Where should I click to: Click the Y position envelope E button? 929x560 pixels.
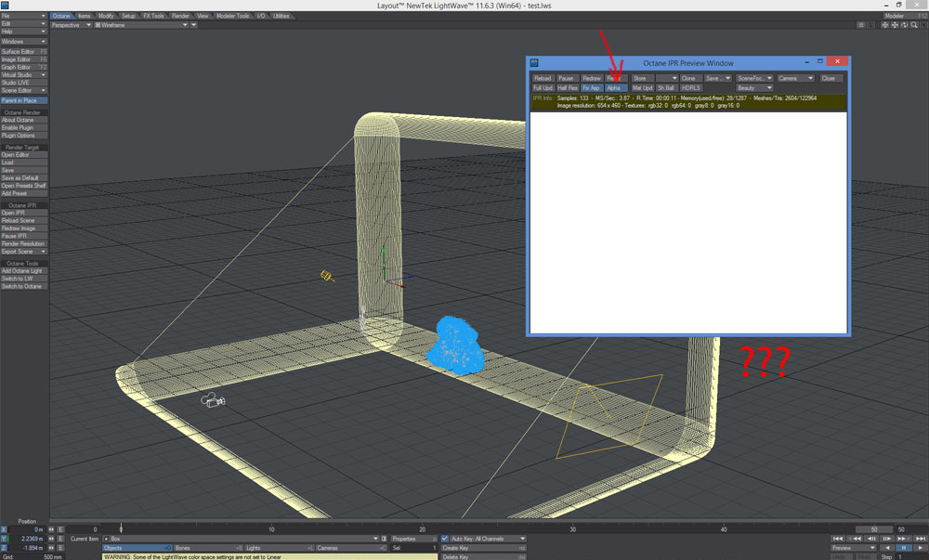(x=60, y=539)
